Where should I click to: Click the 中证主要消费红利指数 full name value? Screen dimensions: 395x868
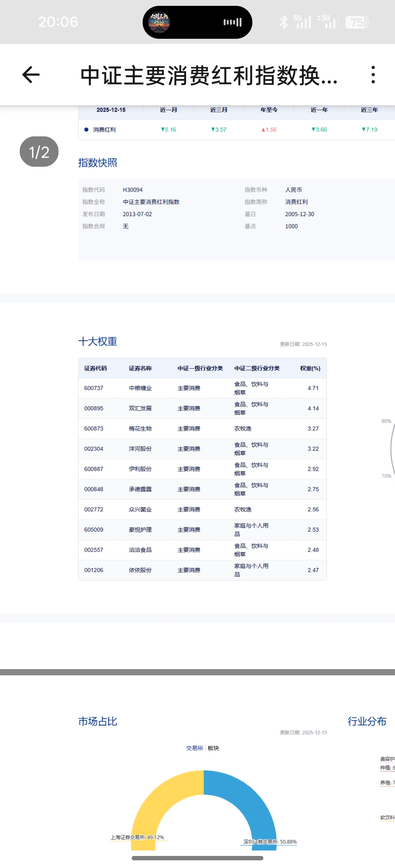tap(151, 202)
